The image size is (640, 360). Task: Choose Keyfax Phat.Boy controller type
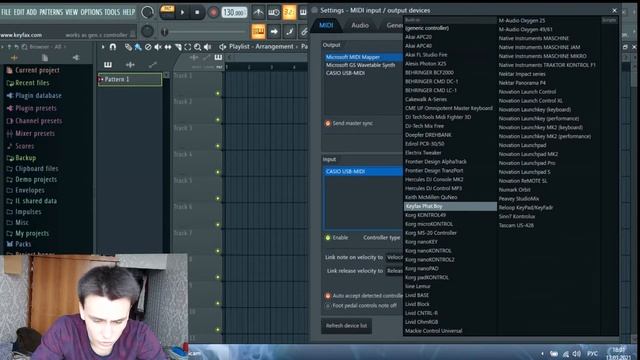point(450,206)
